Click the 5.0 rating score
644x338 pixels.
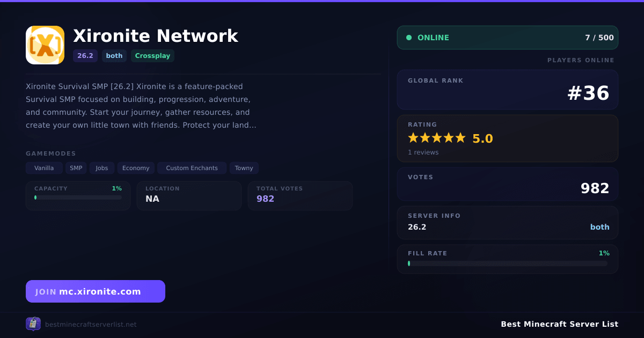[482, 138]
